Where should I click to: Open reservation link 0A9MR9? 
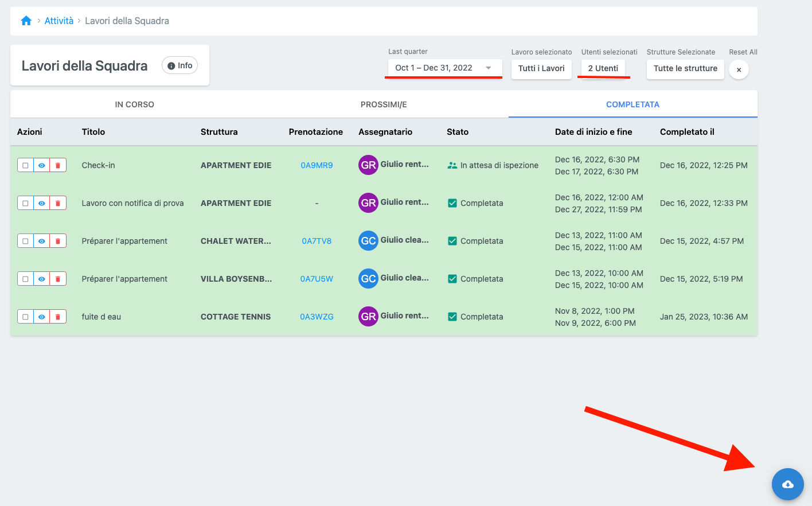[x=317, y=165]
